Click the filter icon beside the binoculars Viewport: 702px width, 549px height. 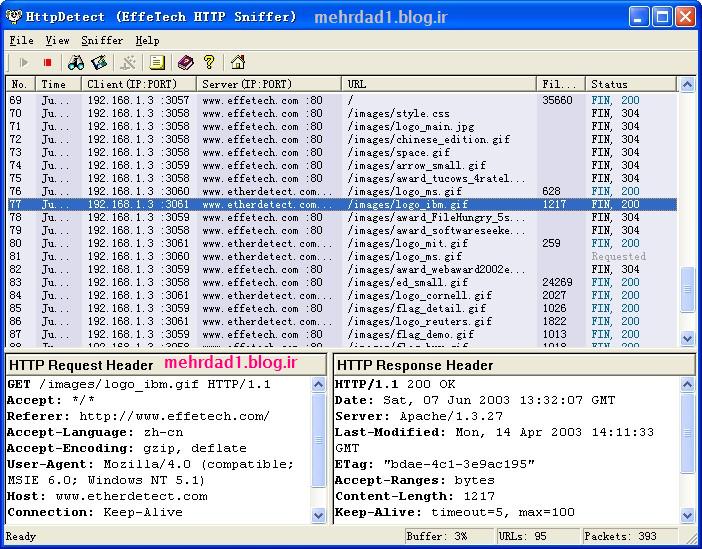click(99, 63)
